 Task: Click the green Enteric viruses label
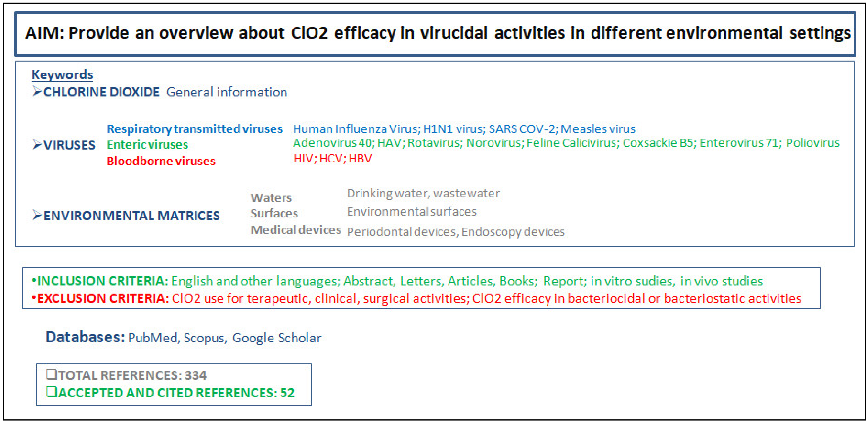coord(147,145)
